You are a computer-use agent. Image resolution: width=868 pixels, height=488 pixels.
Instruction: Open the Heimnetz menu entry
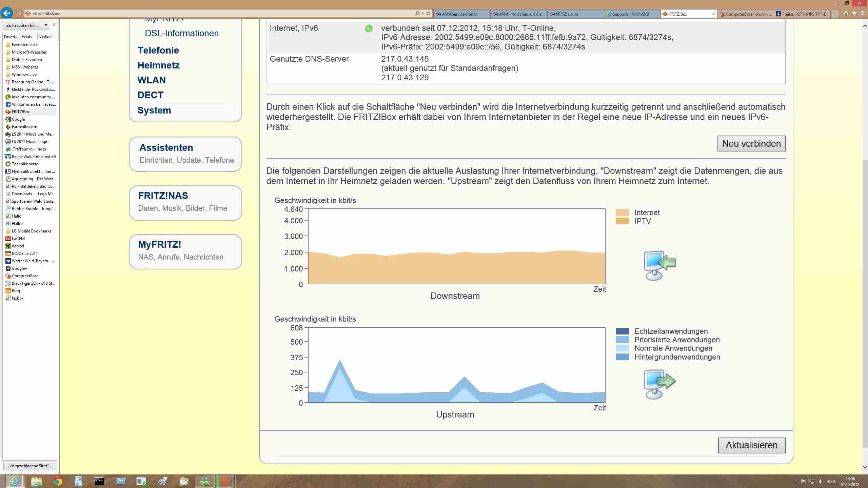(x=158, y=65)
